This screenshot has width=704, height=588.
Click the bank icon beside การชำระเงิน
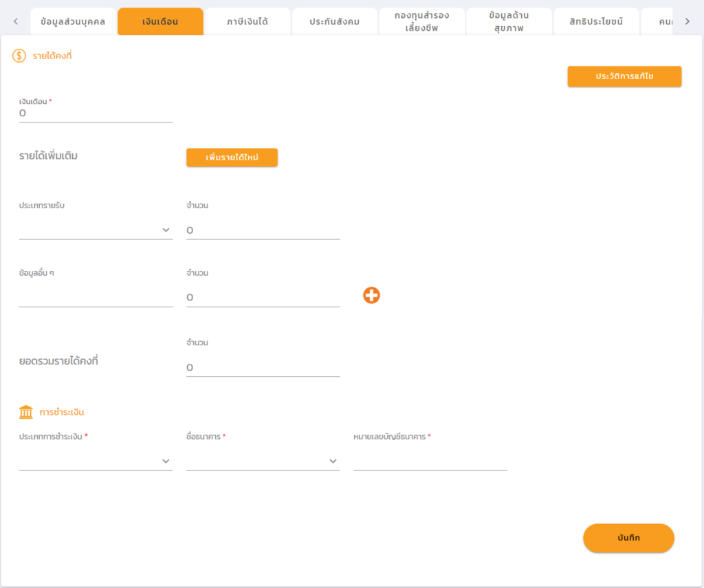point(26,412)
